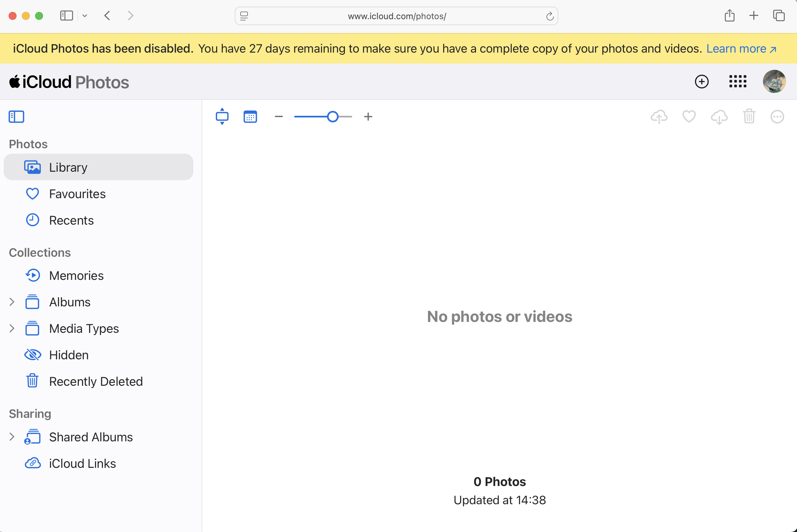Toggle the aspect ratio thumbnail view

point(222,117)
